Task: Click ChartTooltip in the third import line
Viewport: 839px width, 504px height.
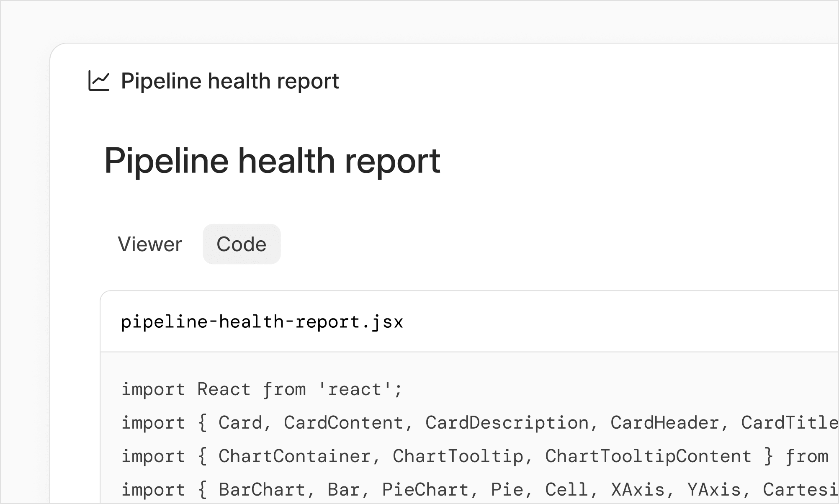Action: tap(458, 456)
